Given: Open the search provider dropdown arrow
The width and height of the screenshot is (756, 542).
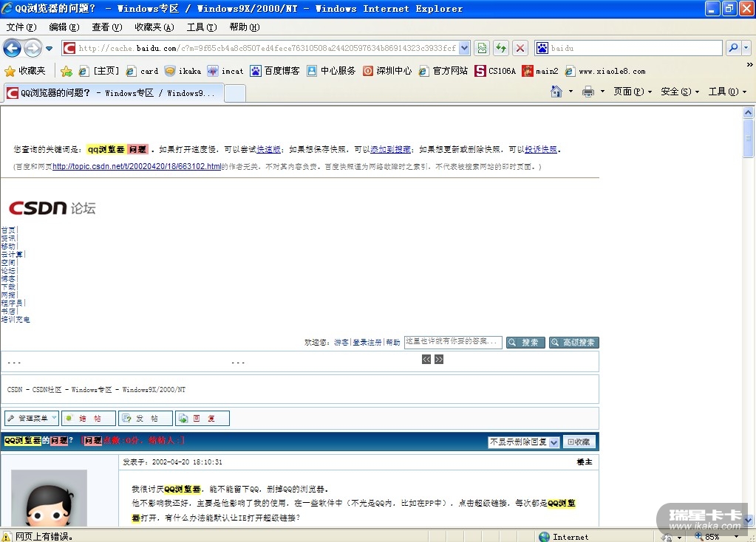Looking at the screenshot, I should pos(746,48).
